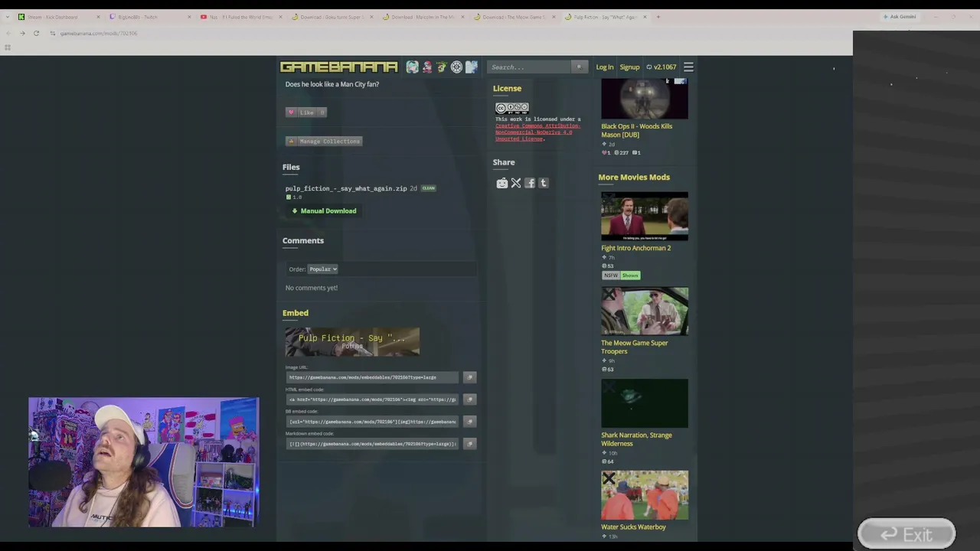Image resolution: width=980 pixels, height=551 pixels.
Task: Click the Exit button overlay
Action: 906,534
